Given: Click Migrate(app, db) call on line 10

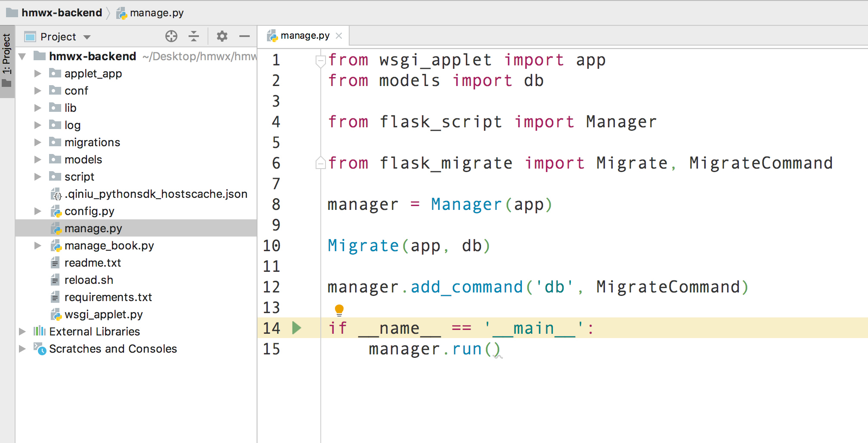Looking at the screenshot, I should [409, 246].
